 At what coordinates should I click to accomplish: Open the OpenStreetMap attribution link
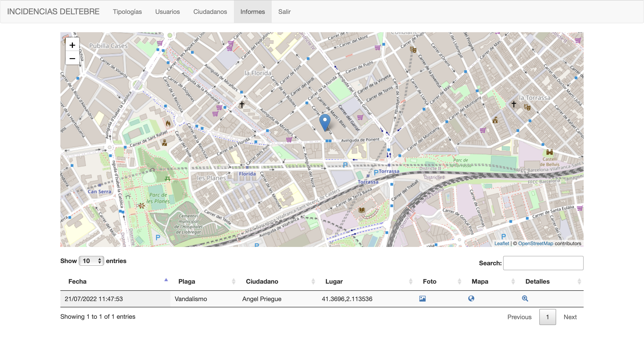click(536, 244)
